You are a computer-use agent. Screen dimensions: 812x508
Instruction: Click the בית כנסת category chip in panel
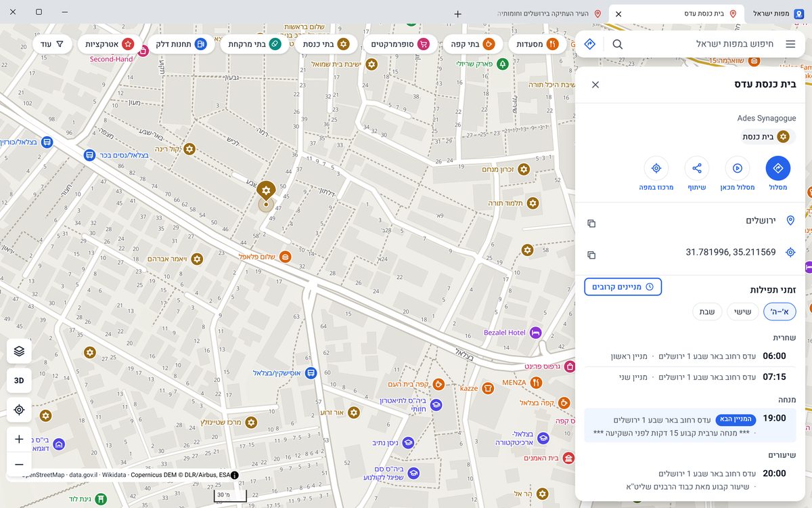click(x=766, y=137)
